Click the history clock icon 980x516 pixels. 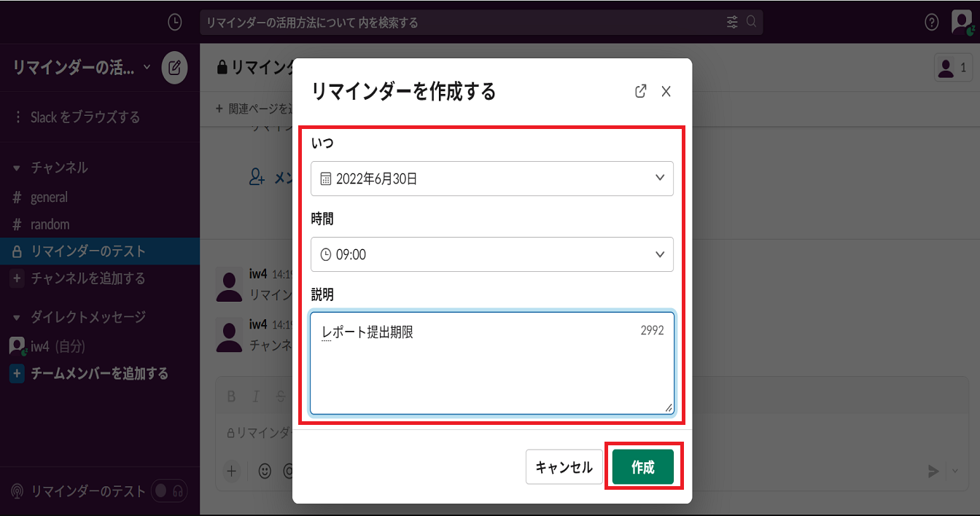coord(174,23)
